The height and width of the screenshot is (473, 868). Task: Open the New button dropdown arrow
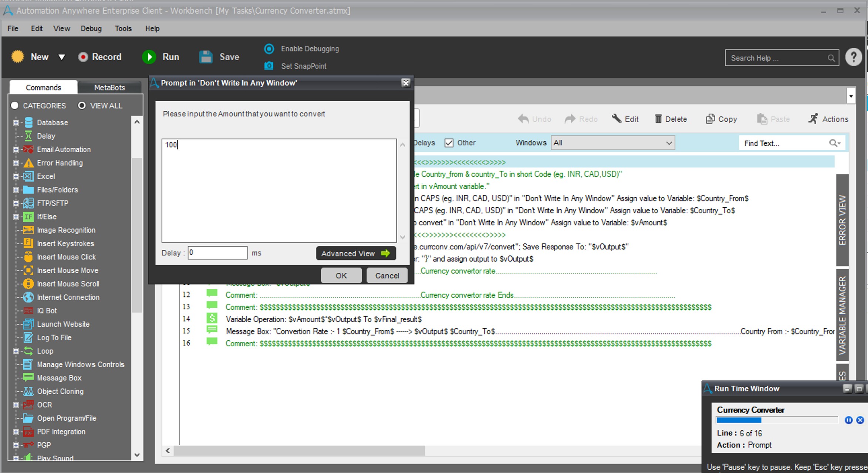[x=62, y=57]
